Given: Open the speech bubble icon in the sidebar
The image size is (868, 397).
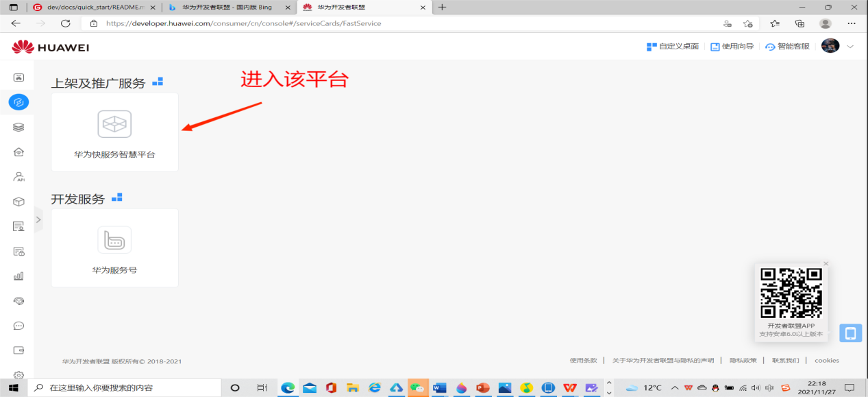Looking at the screenshot, I should pos(19,326).
